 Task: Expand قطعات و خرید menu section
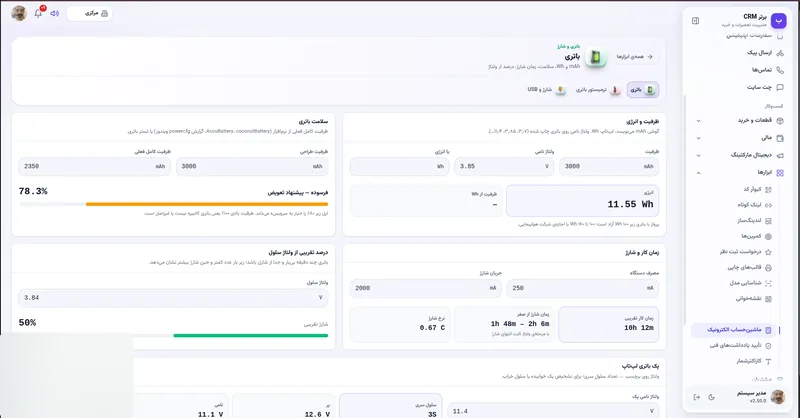[739, 120]
